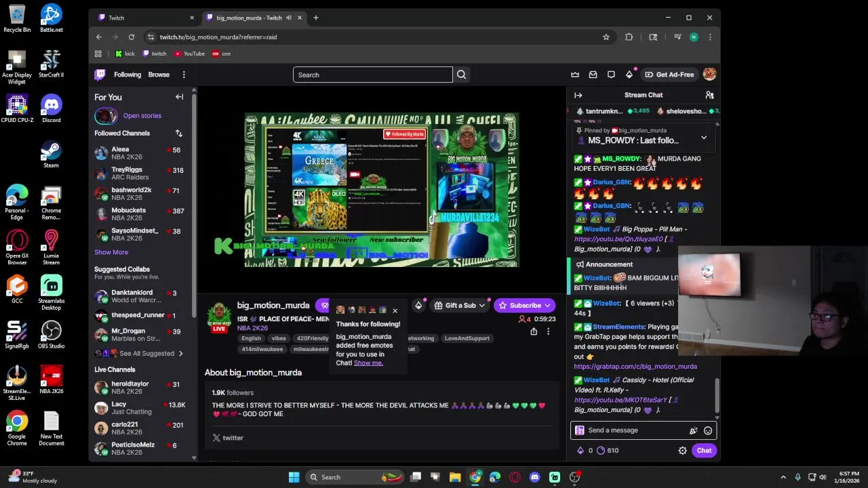Click the chat scrollbar thumb

717,395
